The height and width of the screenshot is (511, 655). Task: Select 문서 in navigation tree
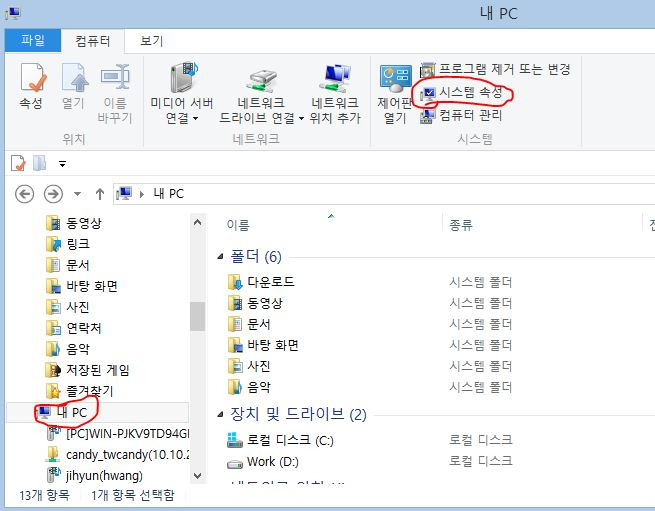pos(68,265)
